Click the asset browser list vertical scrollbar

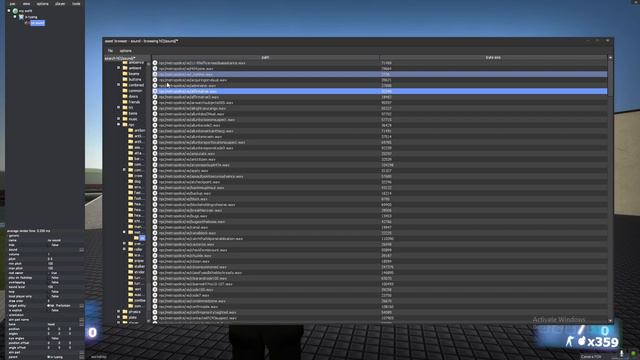tap(610, 78)
